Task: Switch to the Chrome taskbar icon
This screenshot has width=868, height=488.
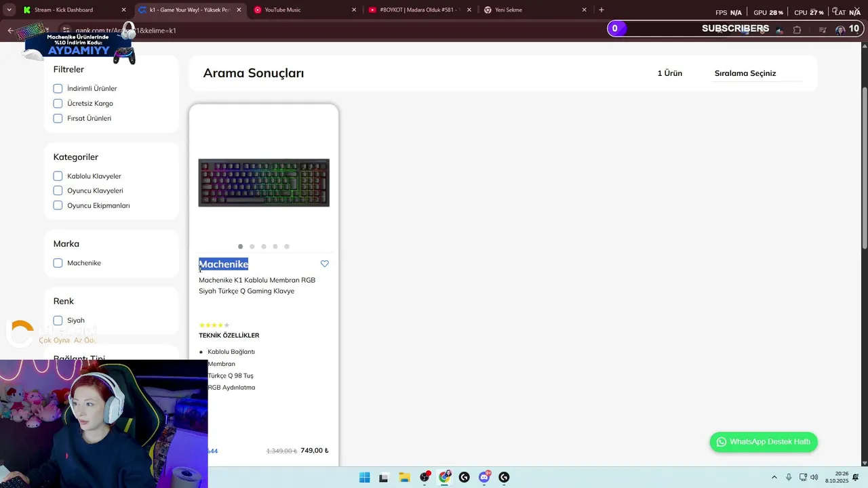Action: [444, 477]
